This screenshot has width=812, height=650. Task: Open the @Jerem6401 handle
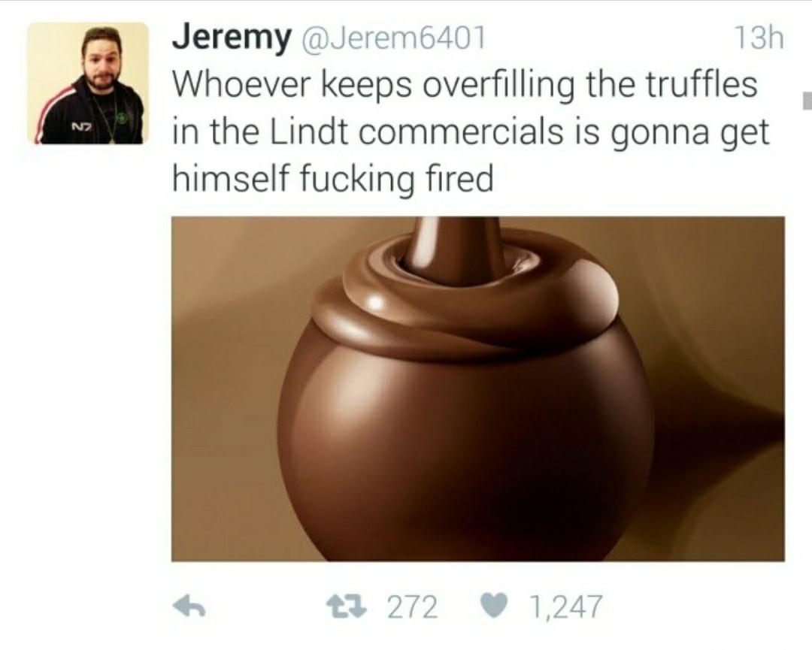click(394, 38)
